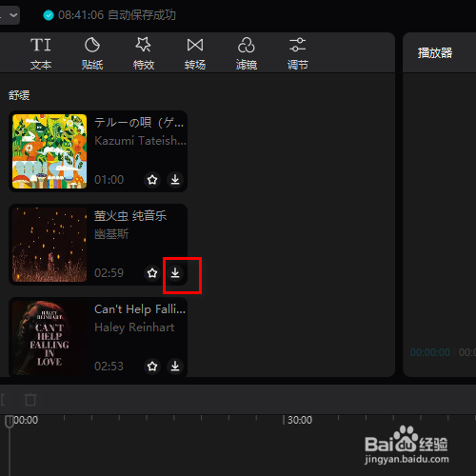The height and width of the screenshot is (476, 476).
Task: Open the 文本 text tab
Action: click(x=41, y=53)
